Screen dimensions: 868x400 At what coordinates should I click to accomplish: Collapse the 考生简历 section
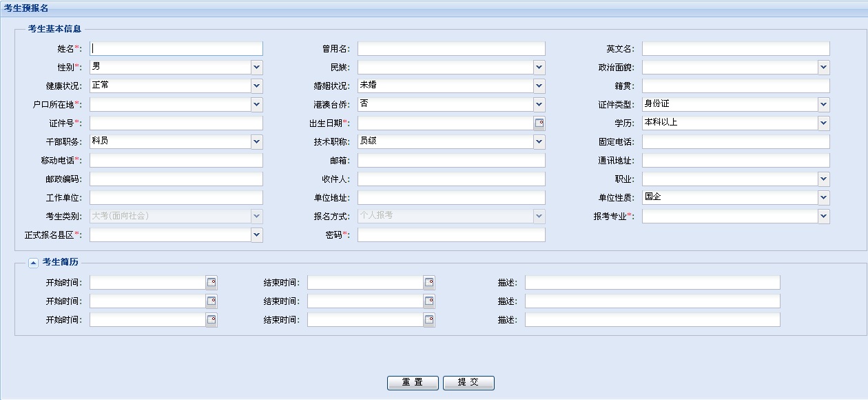33,263
